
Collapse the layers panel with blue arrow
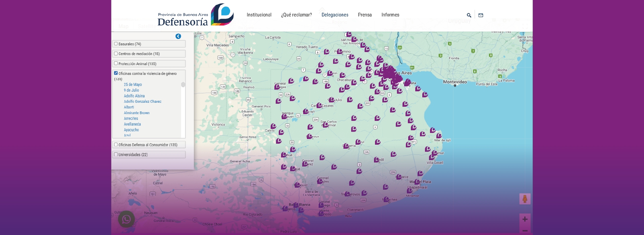point(178,36)
